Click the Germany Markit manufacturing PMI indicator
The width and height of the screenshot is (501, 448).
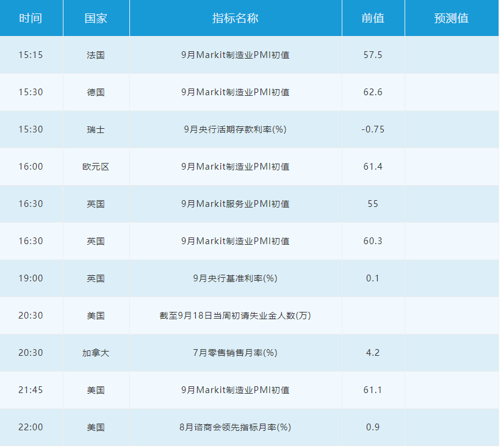(x=236, y=92)
